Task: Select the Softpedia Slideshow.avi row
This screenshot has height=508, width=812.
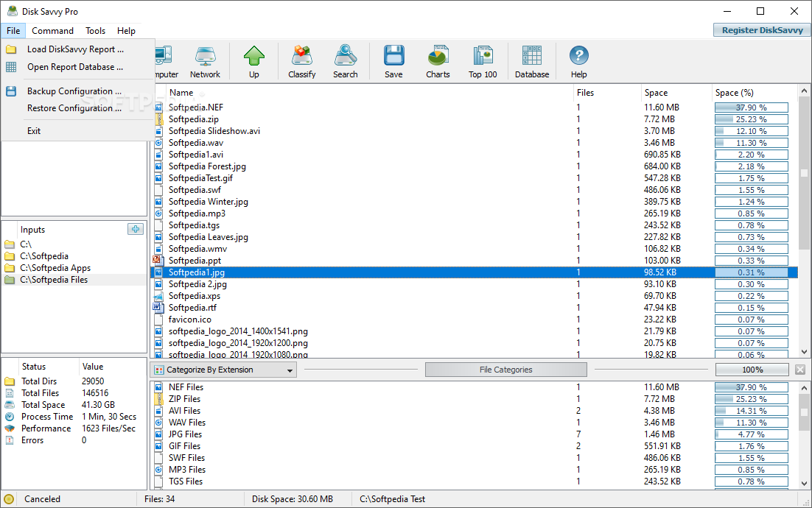Action: point(474,131)
